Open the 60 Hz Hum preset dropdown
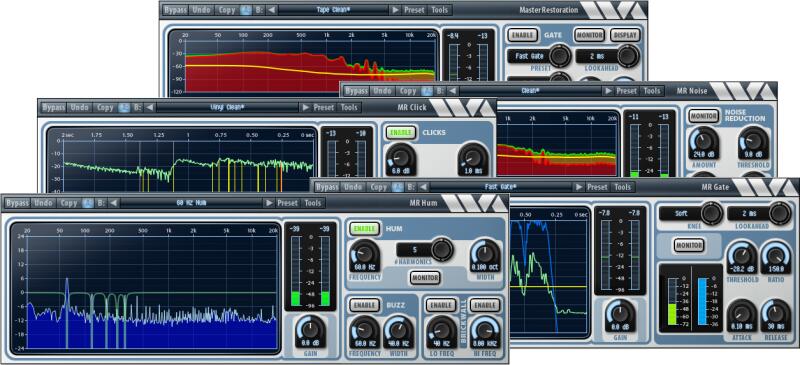 point(191,203)
